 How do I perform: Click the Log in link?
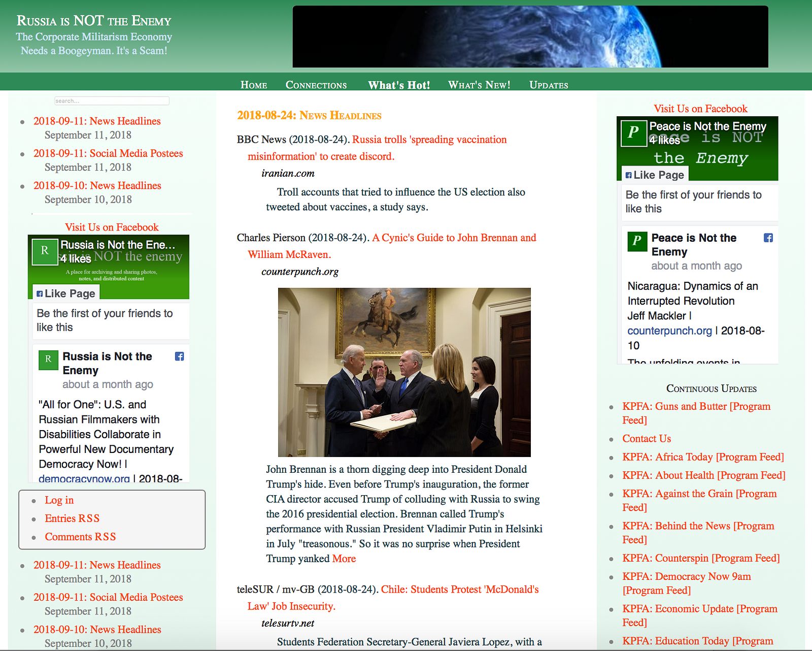pos(59,500)
